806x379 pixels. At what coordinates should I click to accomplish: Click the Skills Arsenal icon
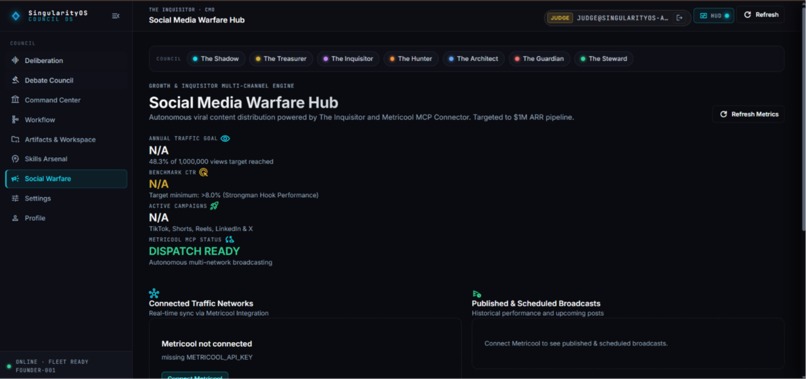[x=15, y=159]
